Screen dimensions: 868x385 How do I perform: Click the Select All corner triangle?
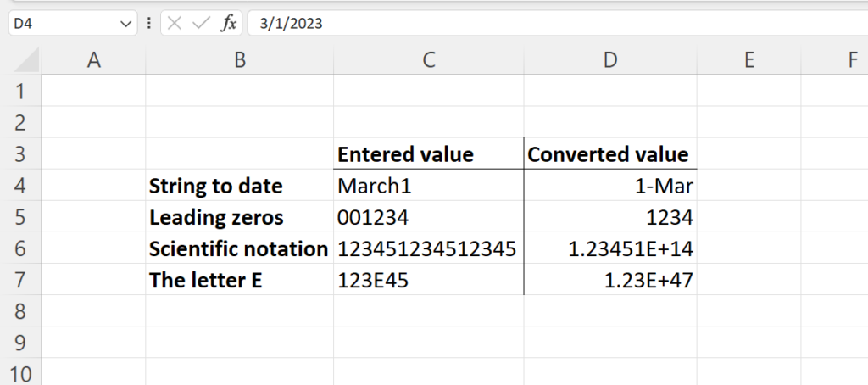tap(26, 60)
